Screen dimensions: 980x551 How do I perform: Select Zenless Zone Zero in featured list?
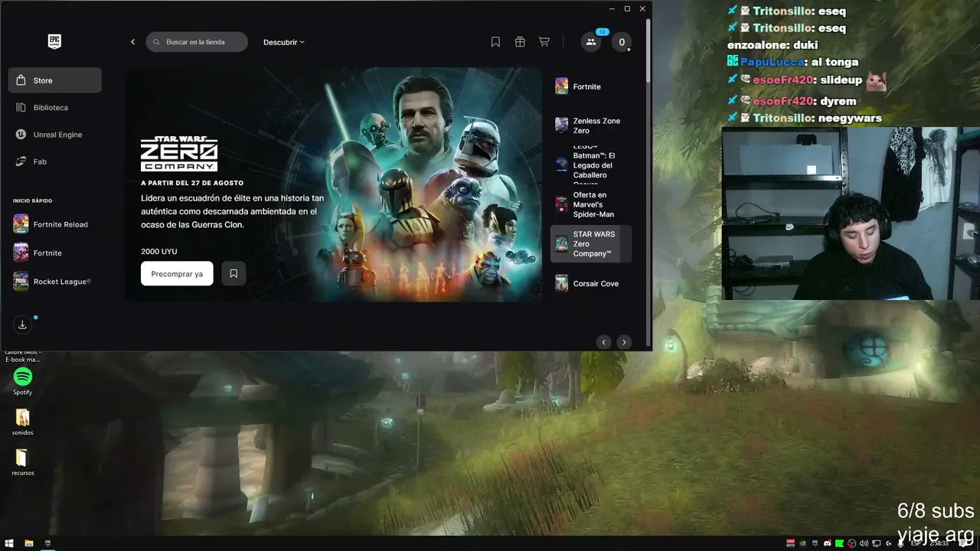click(591, 126)
